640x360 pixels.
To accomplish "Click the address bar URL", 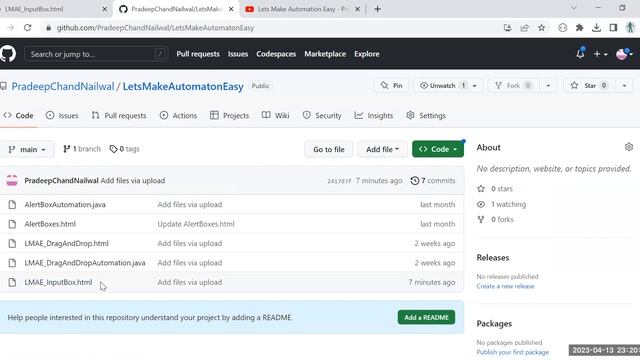I will click(x=155, y=28).
